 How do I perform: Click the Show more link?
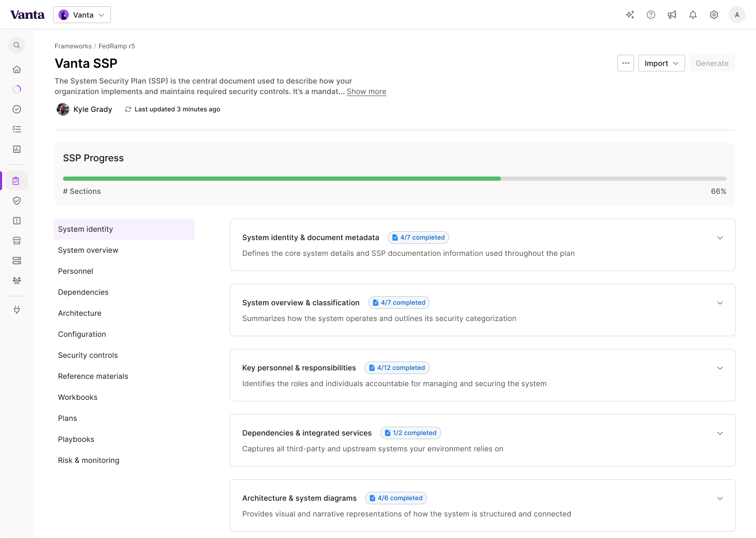[x=366, y=91]
